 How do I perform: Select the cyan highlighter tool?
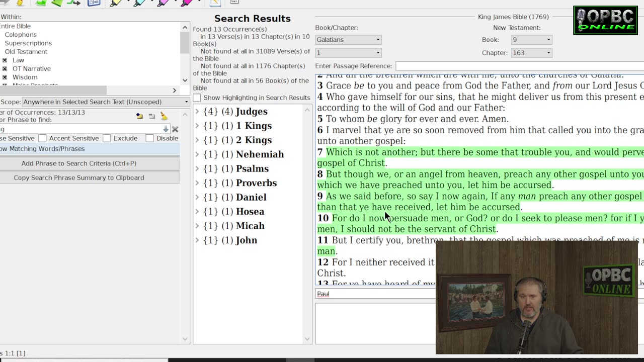coord(139,3)
